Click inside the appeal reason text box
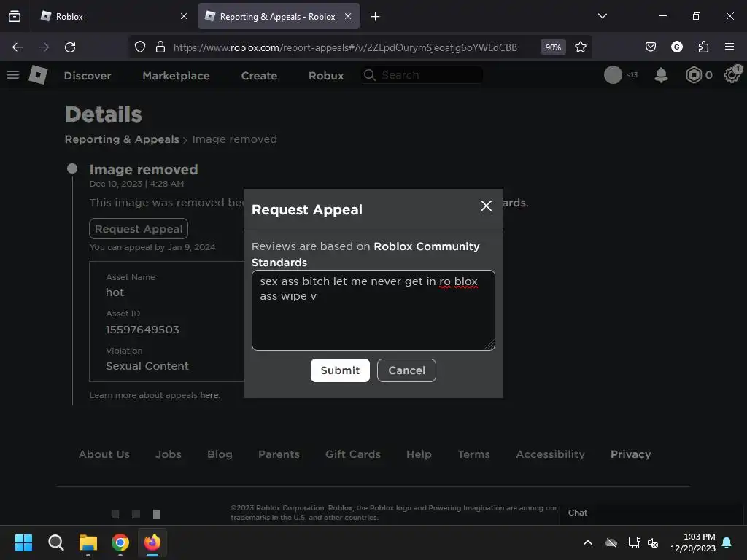The image size is (747, 560). tap(373, 310)
